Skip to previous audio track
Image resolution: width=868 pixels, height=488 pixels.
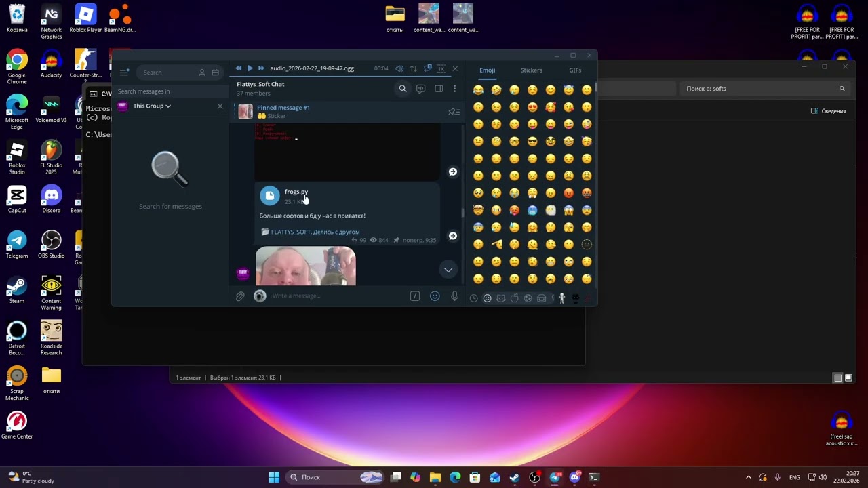(238, 68)
